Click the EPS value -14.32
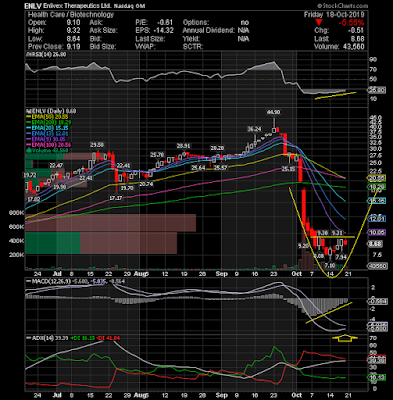Screen dimensions: 393x400 click(x=163, y=31)
